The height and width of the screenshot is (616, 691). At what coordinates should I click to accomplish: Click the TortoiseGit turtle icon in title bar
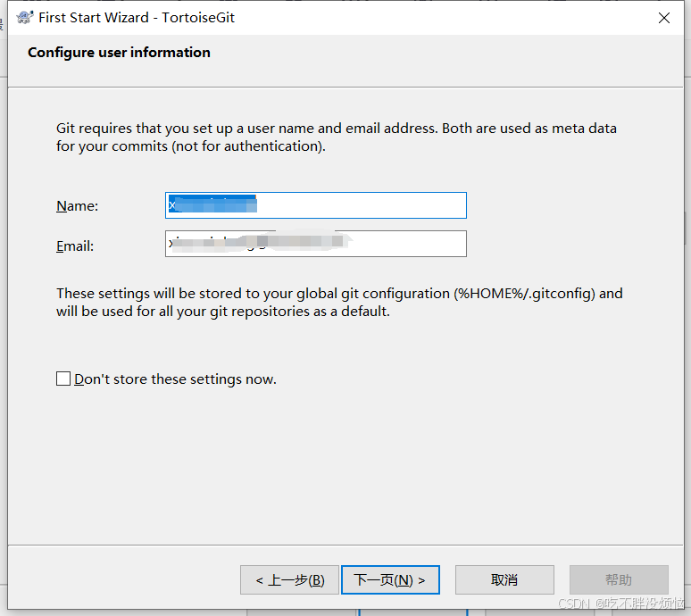coord(25,18)
